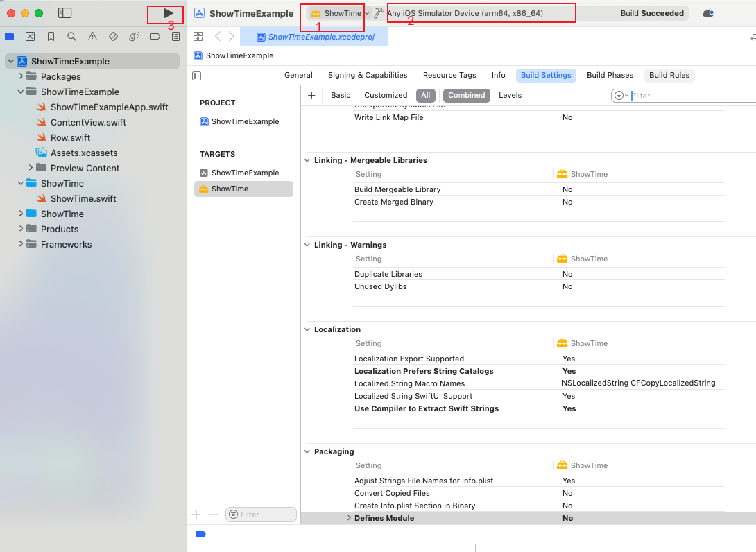Collapse the Packaging section
The height and width of the screenshot is (552, 756).
click(307, 451)
